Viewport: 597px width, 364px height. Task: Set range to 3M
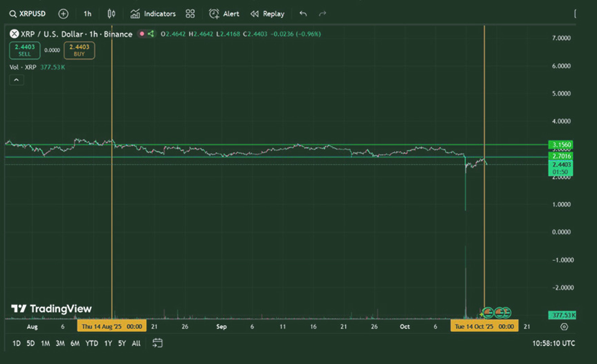click(x=60, y=343)
